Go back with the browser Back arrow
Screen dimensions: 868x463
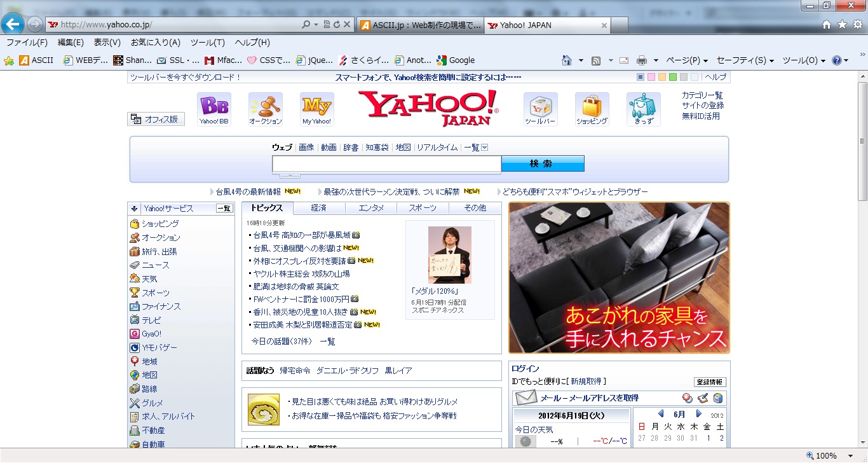(13, 24)
